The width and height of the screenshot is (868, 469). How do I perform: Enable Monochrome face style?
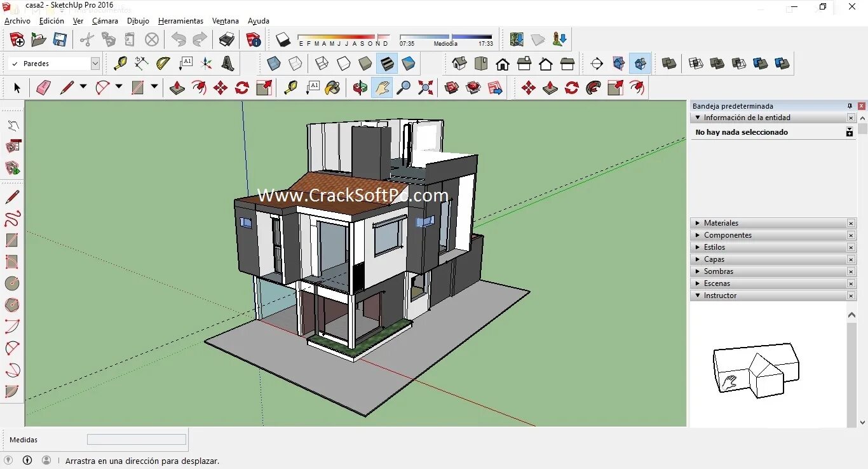pos(409,64)
